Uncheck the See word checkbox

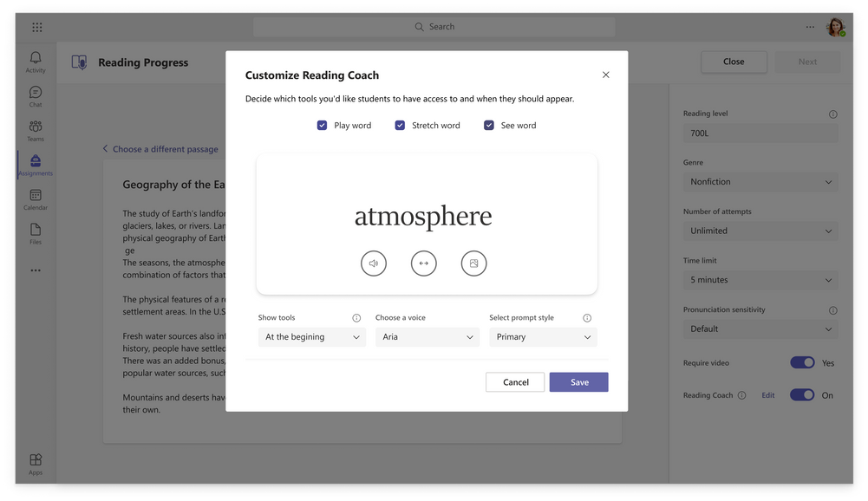[x=489, y=125]
